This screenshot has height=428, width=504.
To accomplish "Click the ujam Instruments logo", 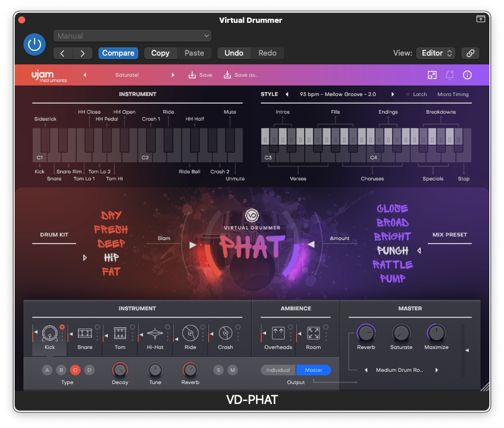I will click(49, 77).
